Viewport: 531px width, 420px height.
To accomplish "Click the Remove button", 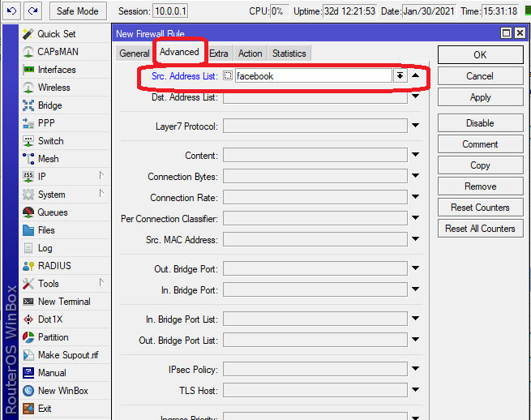I will point(480,186).
